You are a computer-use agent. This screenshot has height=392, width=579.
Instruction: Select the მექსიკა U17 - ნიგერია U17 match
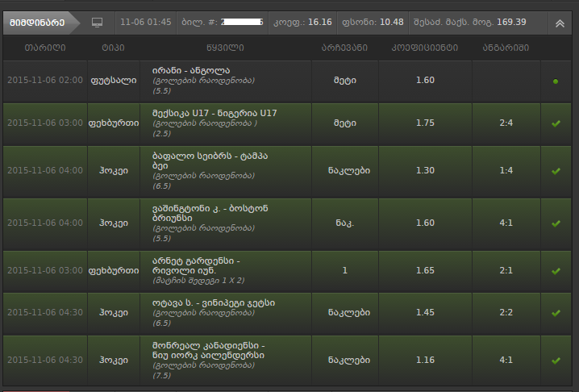pos(215,113)
